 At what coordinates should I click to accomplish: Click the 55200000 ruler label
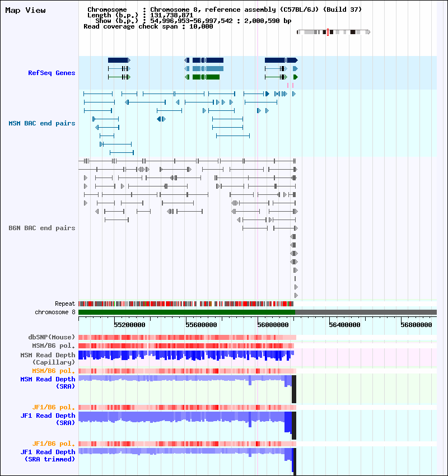129,325
